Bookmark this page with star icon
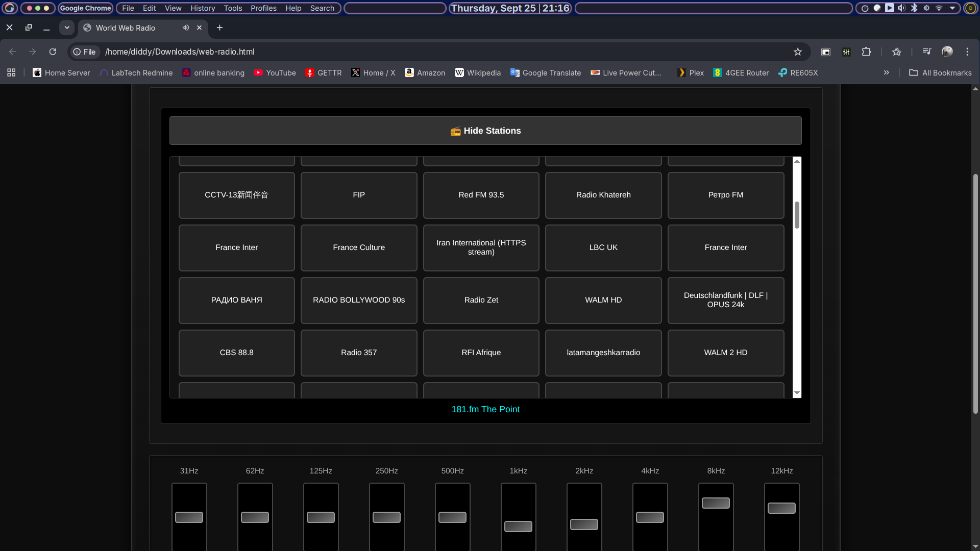 798,52
